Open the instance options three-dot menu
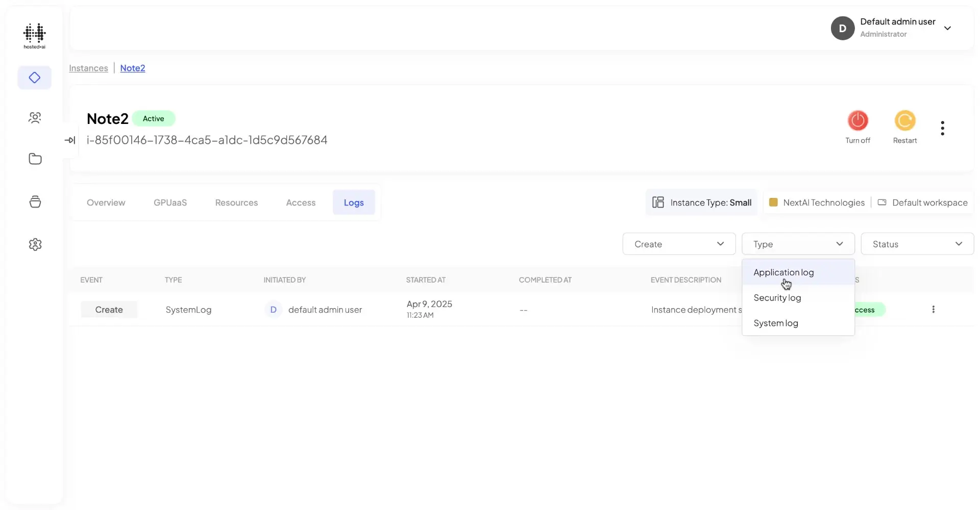The image size is (980, 510). pyautogui.click(x=943, y=128)
